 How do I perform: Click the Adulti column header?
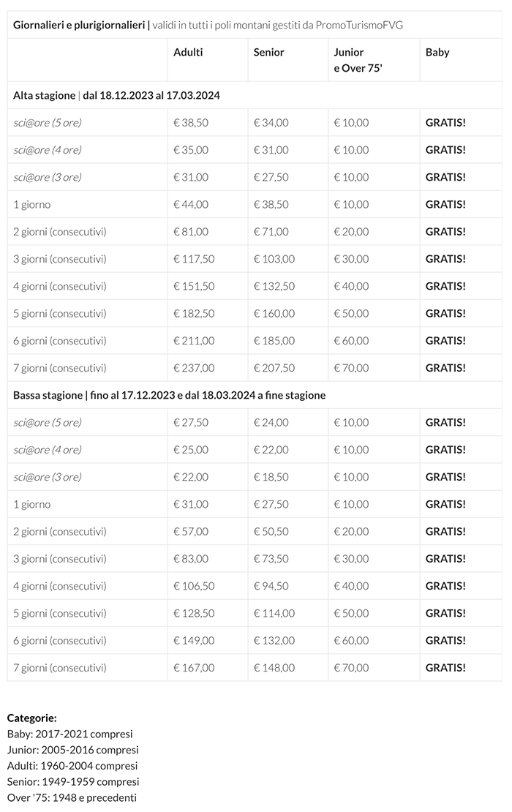pos(188,53)
